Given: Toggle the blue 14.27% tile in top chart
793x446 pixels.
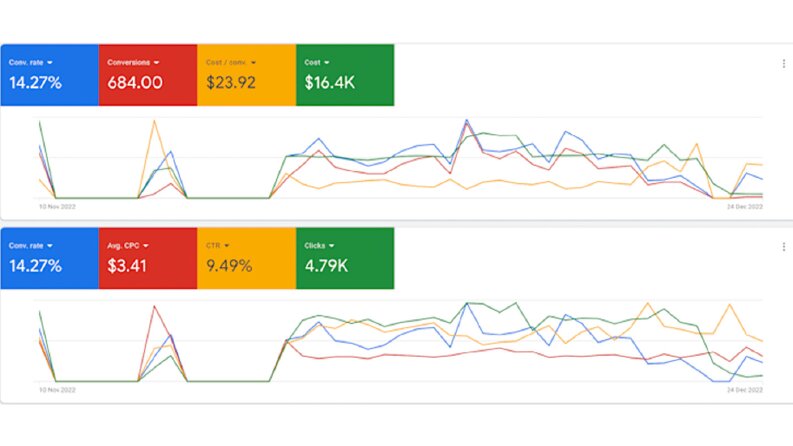Looking at the screenshot, I should coord(50,75).
